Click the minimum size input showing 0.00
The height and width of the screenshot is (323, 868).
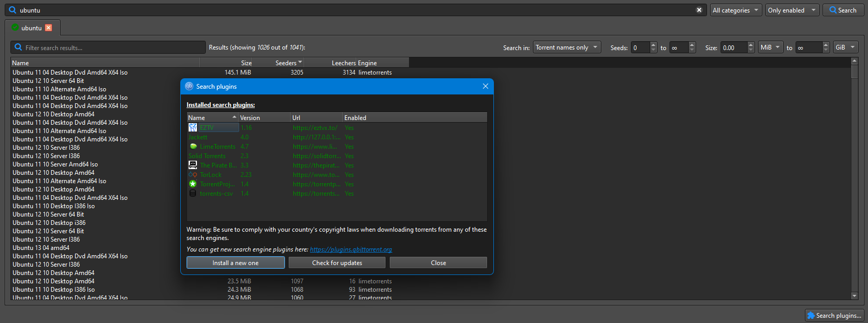click(734, 47)
